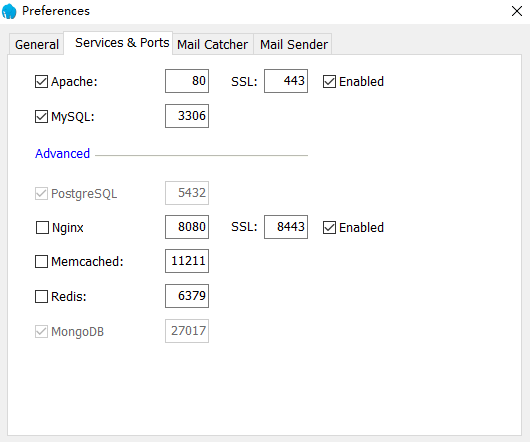Open the Mail Sender tab

click(293, 44)
